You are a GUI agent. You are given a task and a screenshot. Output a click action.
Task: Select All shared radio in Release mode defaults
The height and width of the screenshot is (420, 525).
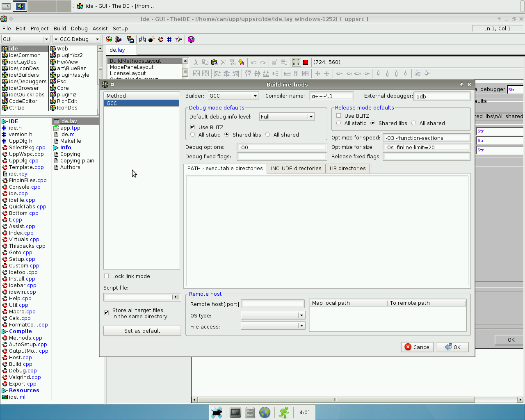click(x=414, y=123)
